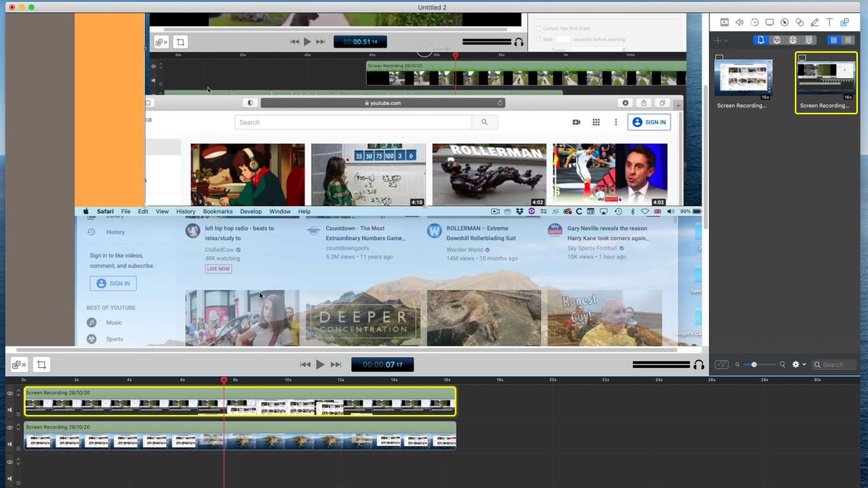Open the Video properties panel
Viewport: 868px width, 488px height.
pos(724,22)
